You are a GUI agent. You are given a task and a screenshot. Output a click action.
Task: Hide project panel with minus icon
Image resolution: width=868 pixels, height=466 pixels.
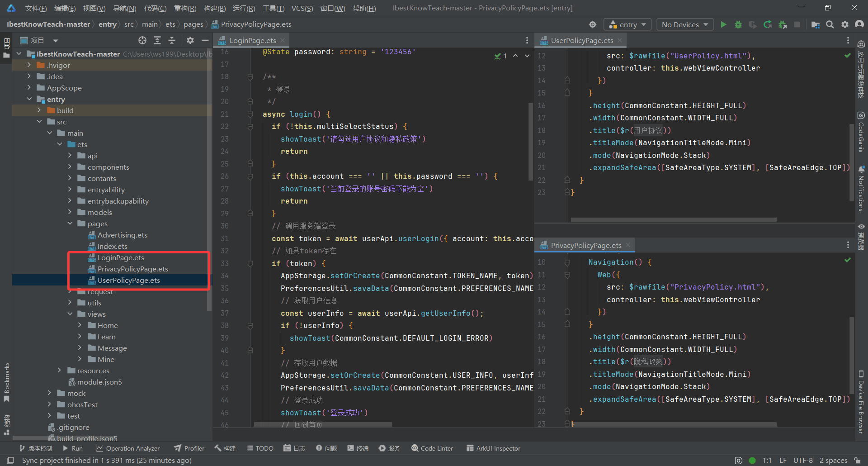click(205, 40)
